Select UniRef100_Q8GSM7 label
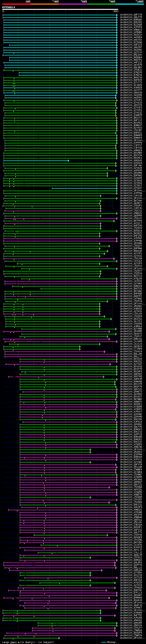 click(131, 47)
